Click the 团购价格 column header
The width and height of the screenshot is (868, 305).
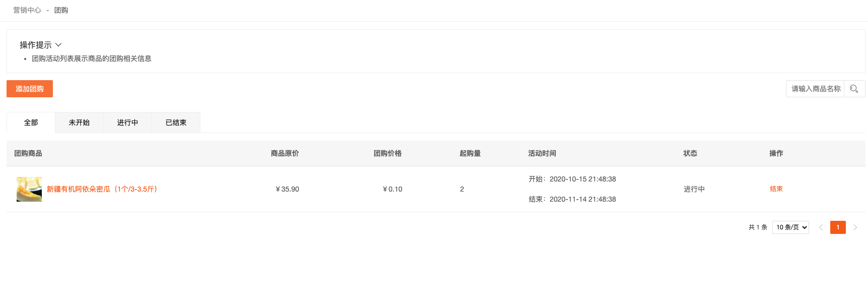point(388,153)
